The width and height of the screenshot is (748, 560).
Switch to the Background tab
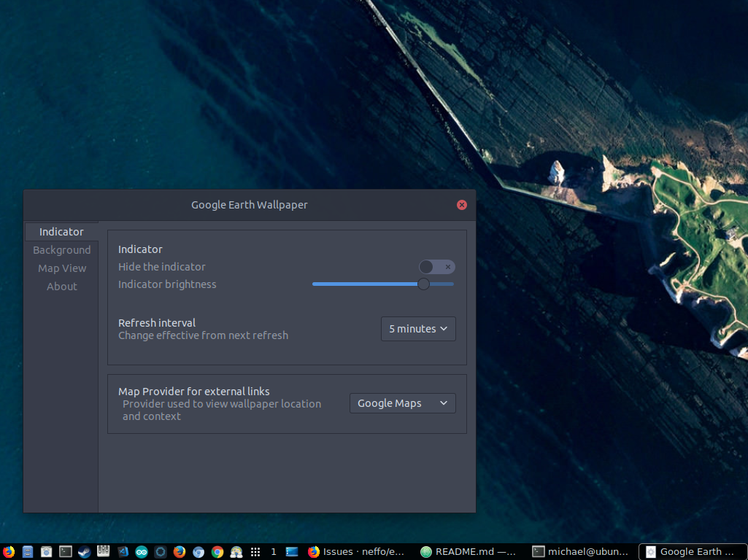tap(61, 249)
